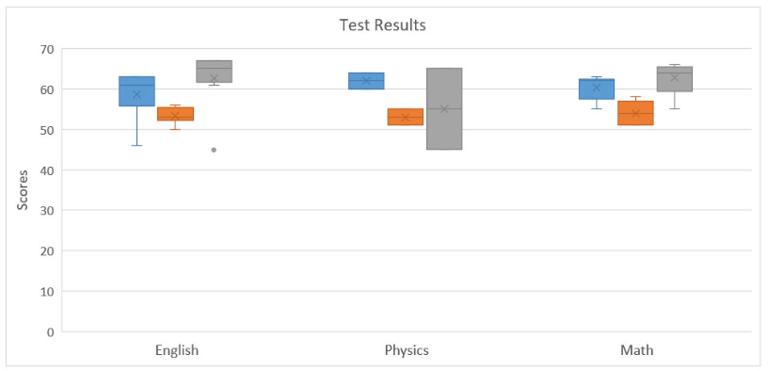
Task: Click the English category axis label
Action: pyautogui.click(x=177, y=351)
